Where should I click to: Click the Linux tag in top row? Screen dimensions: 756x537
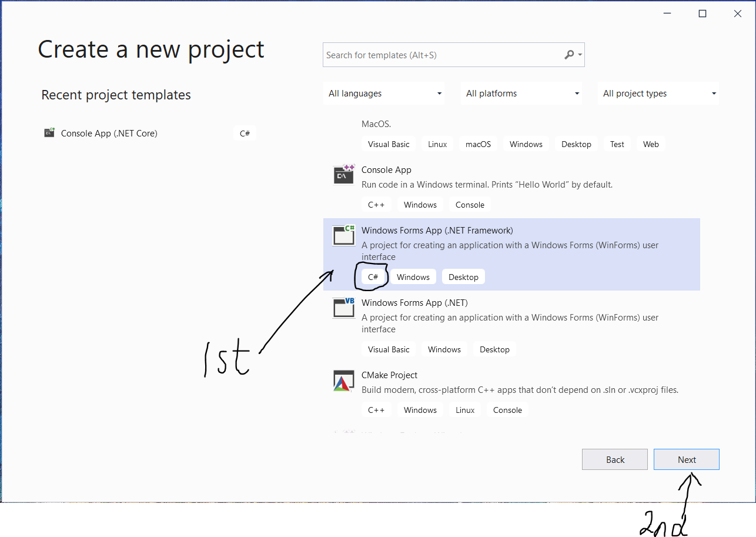[437, 144]
